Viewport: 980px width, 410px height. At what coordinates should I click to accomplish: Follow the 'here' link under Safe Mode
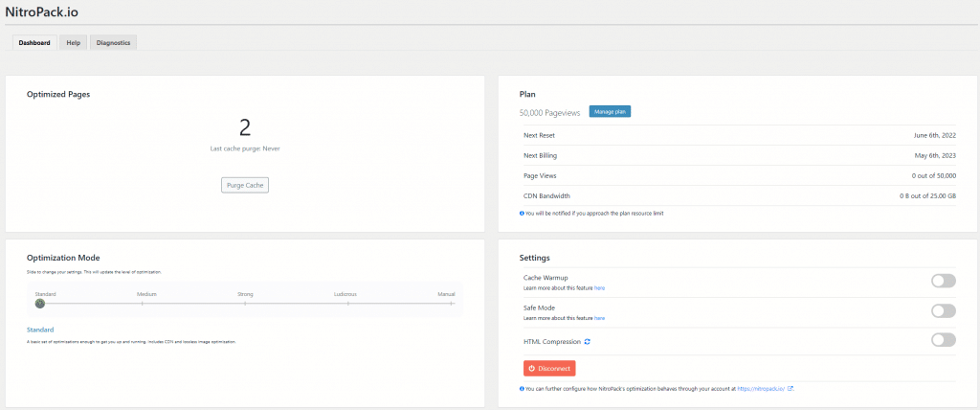click(599, 318)
